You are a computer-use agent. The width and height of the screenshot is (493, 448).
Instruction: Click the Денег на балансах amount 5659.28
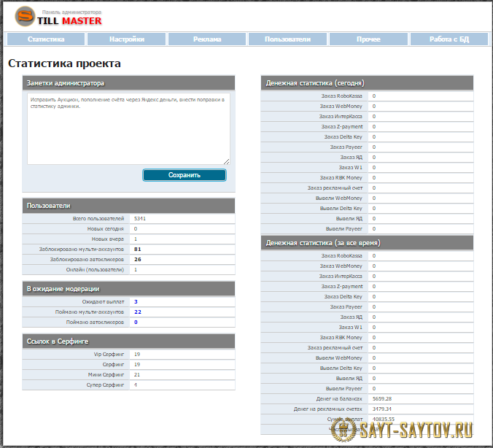(x=382, y=398)
